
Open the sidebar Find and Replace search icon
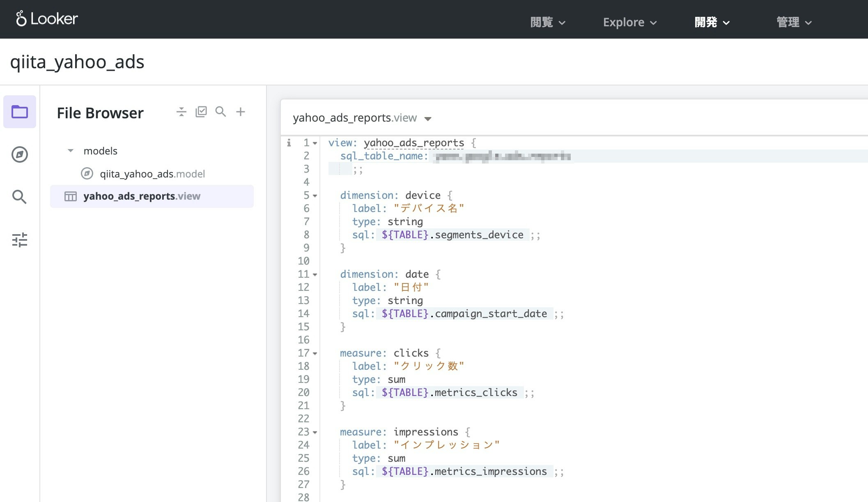tap(19, 197)
